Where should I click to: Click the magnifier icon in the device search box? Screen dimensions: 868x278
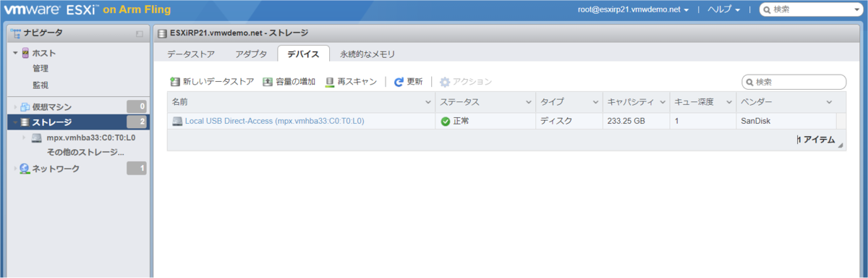[x=750, y=83]
